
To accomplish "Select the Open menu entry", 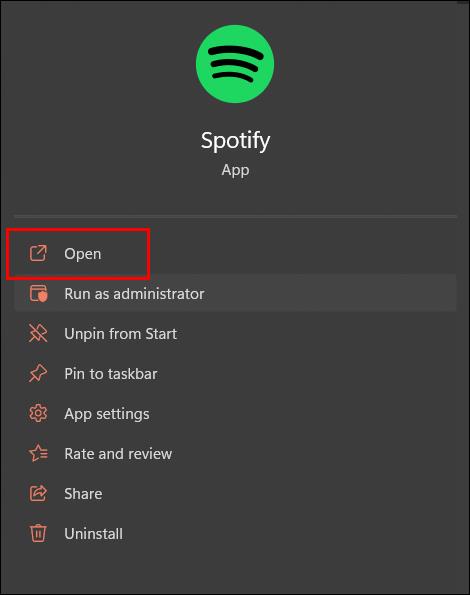I will pyautogui.click(x=235, y=253).
